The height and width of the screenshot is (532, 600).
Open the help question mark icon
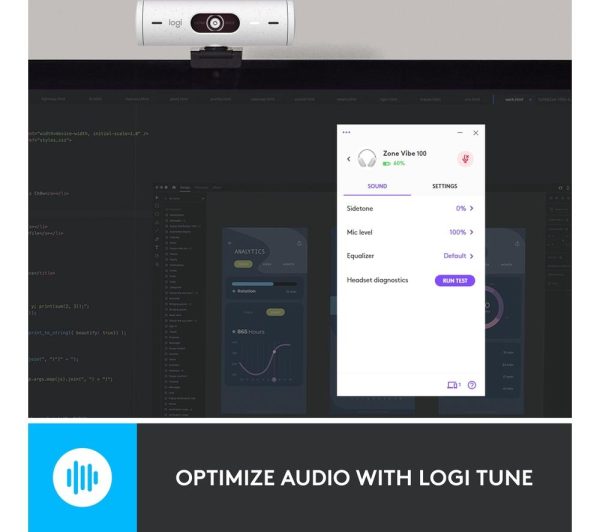[x=472, y=385]
